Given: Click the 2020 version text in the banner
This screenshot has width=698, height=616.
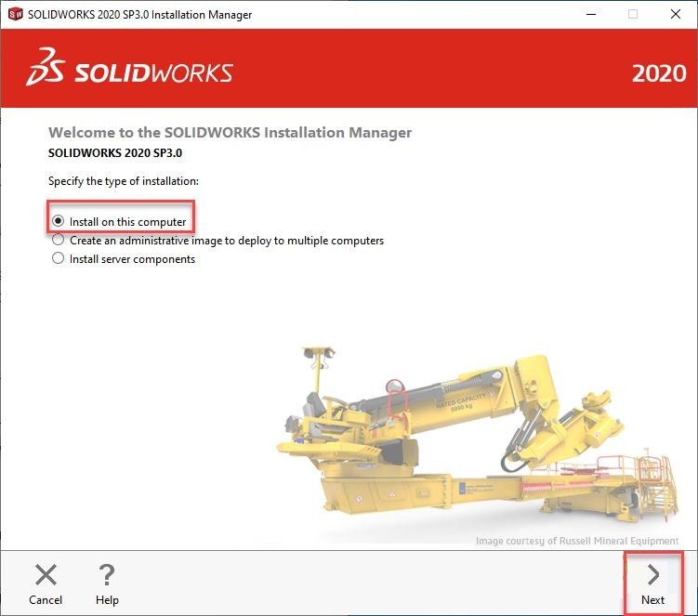Looking at the screenshot, I should (659, 73).
